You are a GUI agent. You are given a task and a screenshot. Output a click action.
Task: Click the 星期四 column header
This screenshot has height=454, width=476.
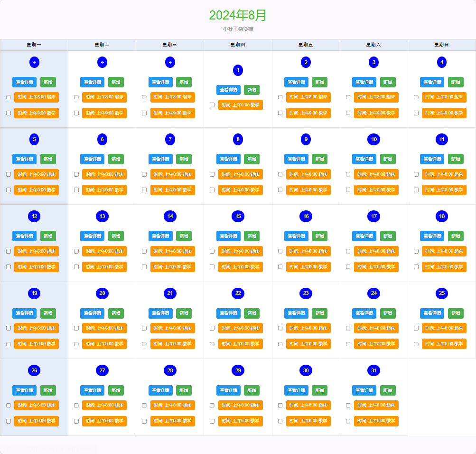(x=238, y=45)
